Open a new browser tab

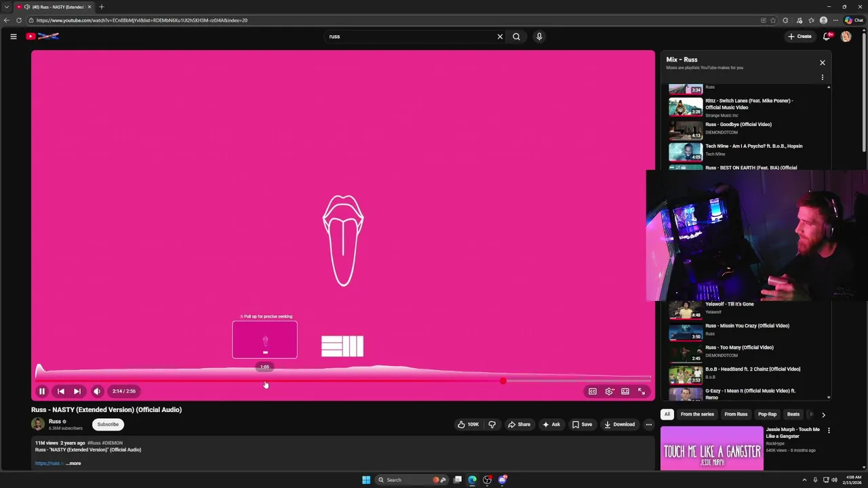[102, 7]
